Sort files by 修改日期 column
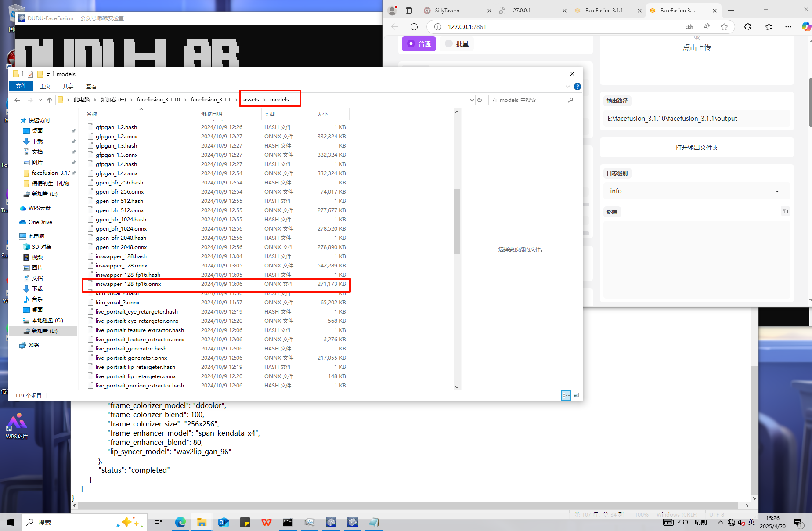The width and height of the screenshot is (812, 531). click(x=229, y=114)
